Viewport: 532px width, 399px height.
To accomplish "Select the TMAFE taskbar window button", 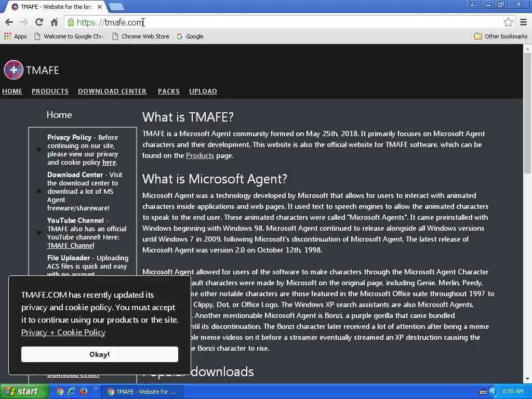I will pos(142,392).
